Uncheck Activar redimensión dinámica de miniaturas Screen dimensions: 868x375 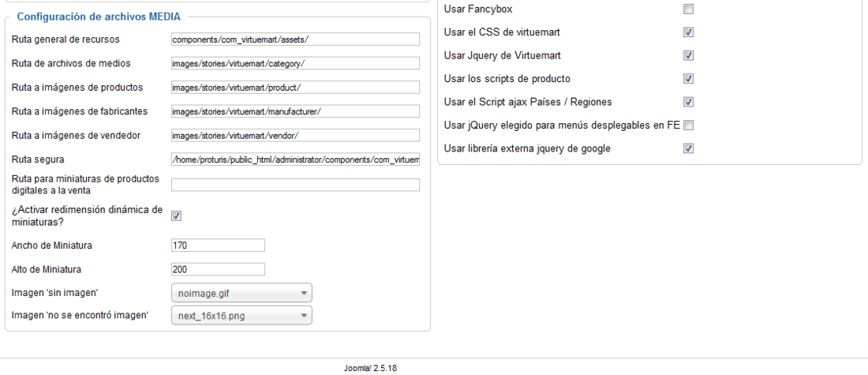177,216
